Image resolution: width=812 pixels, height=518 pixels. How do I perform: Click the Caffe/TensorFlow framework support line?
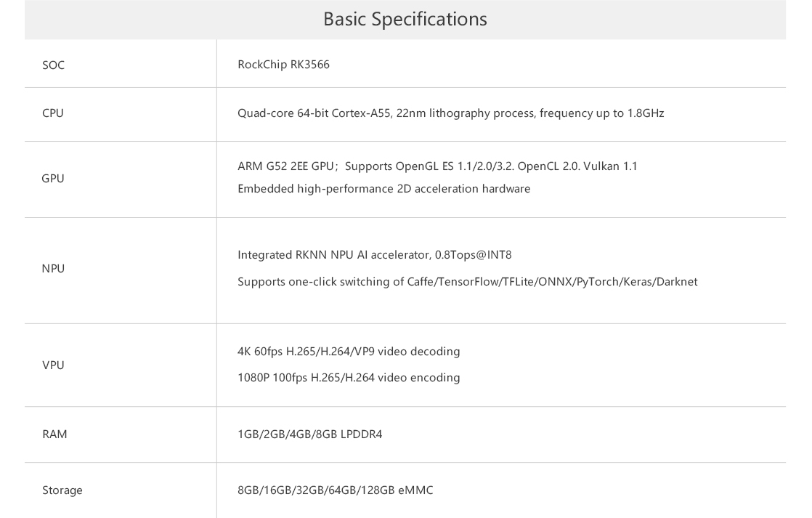(467, 282)
